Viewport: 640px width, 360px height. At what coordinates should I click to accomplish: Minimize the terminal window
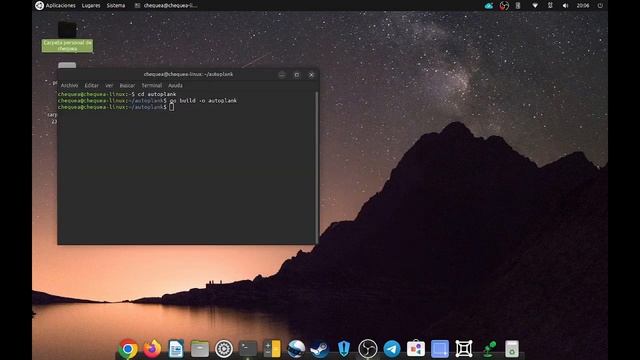[x=282, y=75]
